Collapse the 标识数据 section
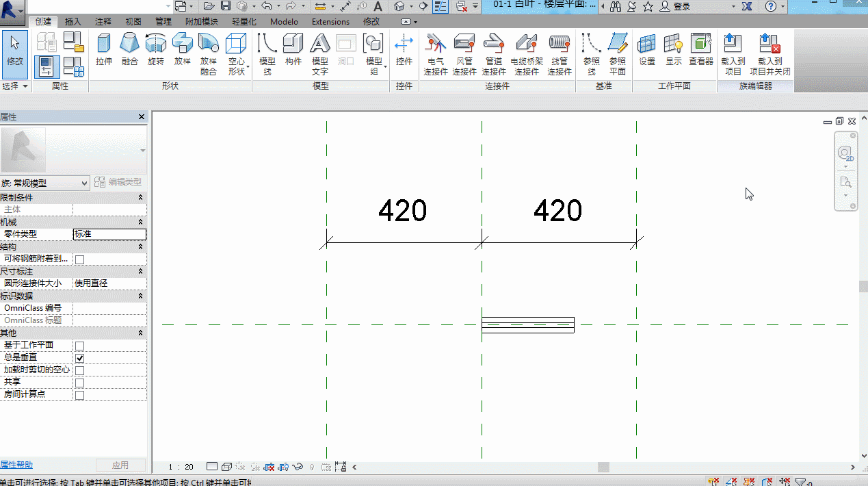The width and height of the screenshot is (868, 486). (141, 296)
